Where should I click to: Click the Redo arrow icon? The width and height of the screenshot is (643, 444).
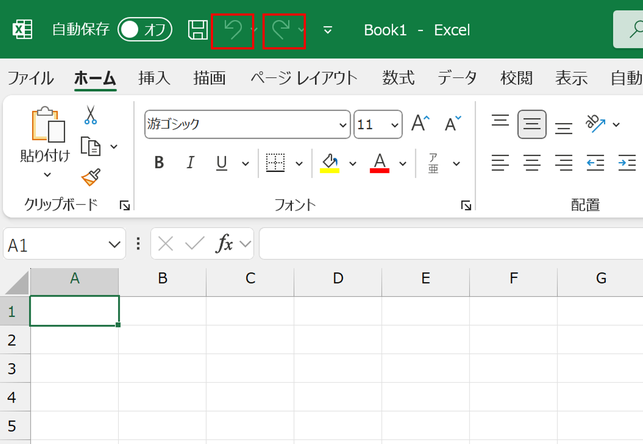click(x=281, y=30)
